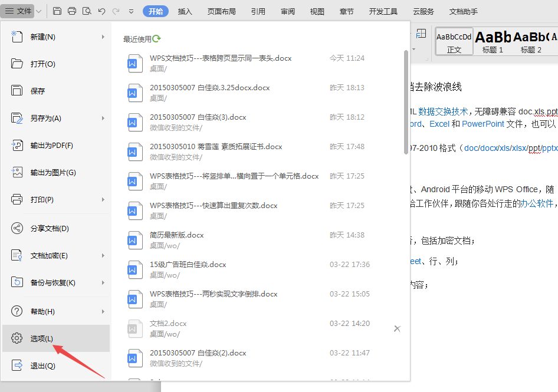This screenshot has height=392, width=558.
Task: Click the 退出(Q) exit icon
Action: (17, 365)
